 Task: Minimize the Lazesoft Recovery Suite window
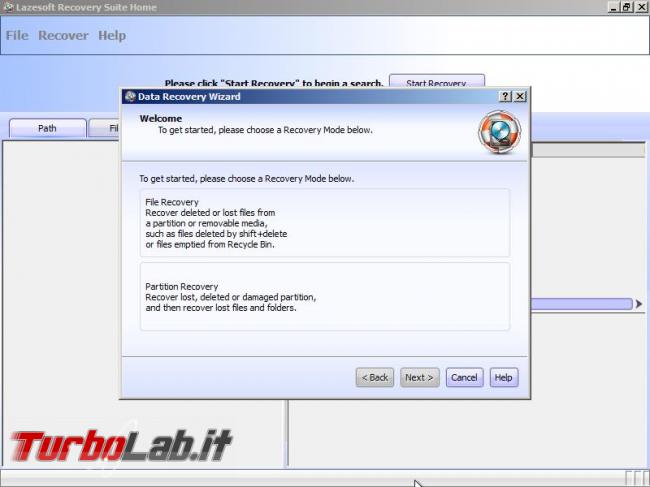click(614, 7)
